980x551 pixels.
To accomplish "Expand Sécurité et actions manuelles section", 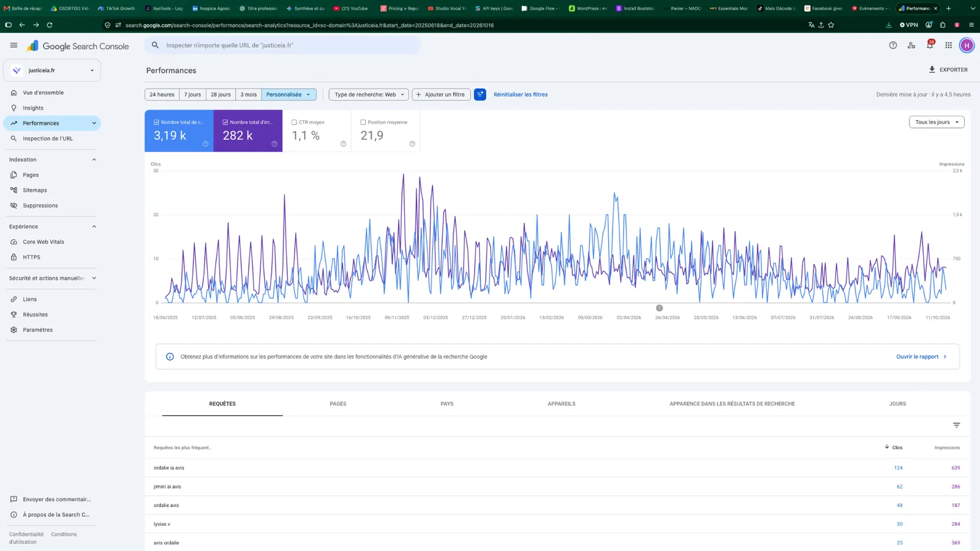I will point(94,278).
